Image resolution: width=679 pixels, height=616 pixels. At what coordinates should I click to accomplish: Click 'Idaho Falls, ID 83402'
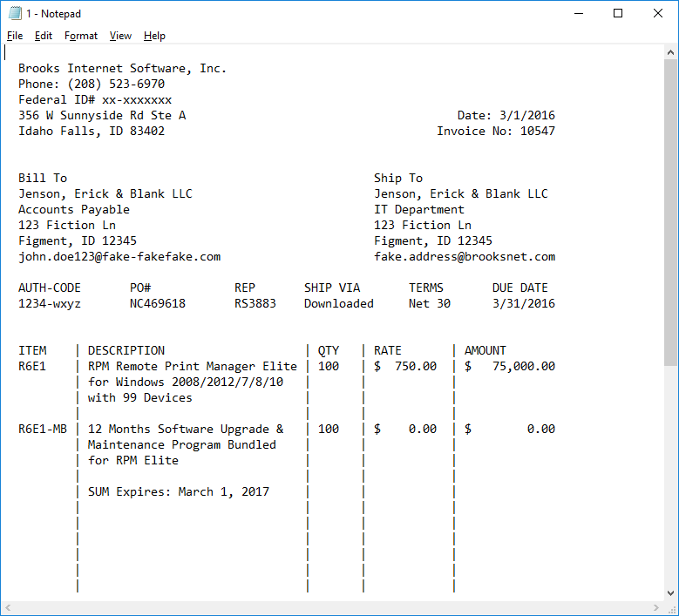click(92, 132)
